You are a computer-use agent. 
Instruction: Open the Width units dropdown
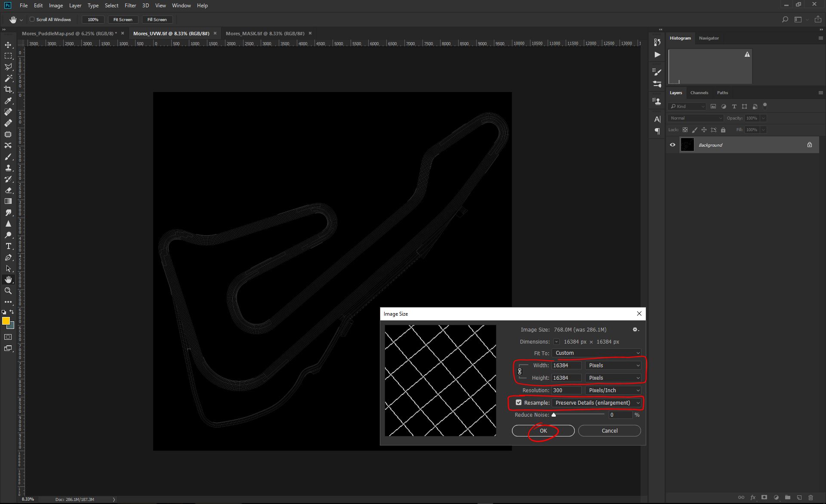(613, 366)
